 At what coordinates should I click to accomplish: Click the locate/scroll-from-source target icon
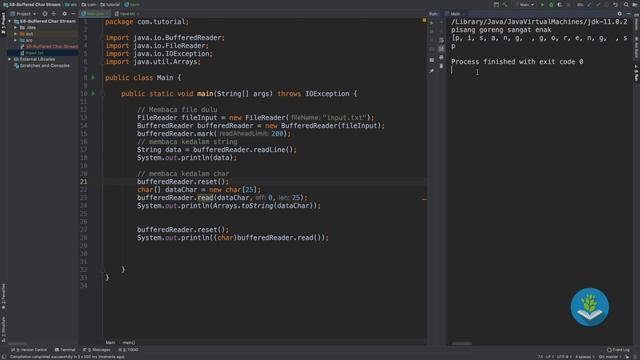tap(45, 13)
